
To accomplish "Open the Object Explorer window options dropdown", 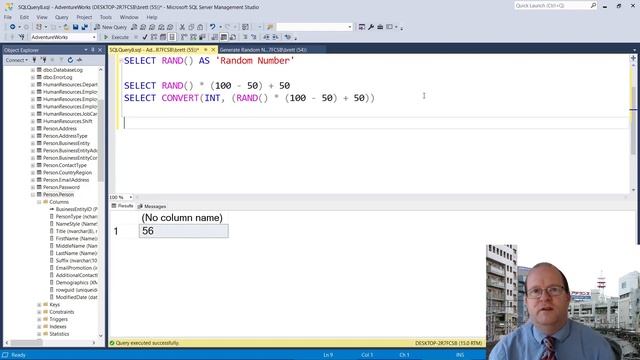I will click(86, 50).
